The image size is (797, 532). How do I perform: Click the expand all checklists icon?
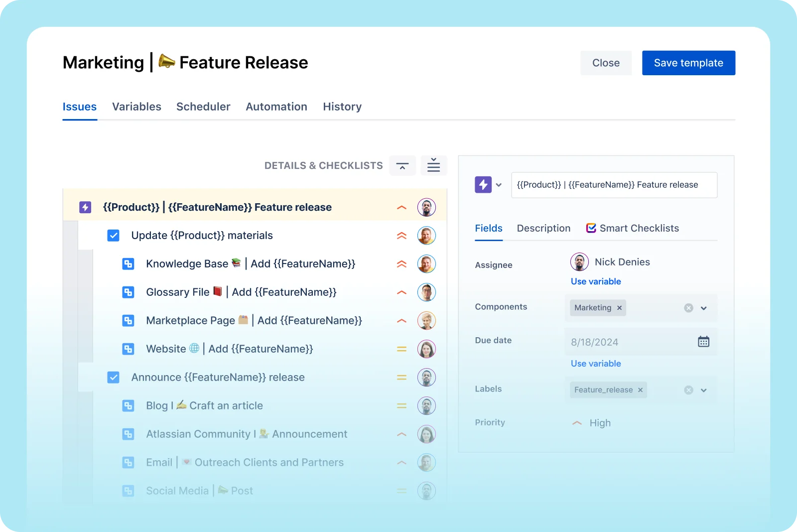click(x=434, y=165)
